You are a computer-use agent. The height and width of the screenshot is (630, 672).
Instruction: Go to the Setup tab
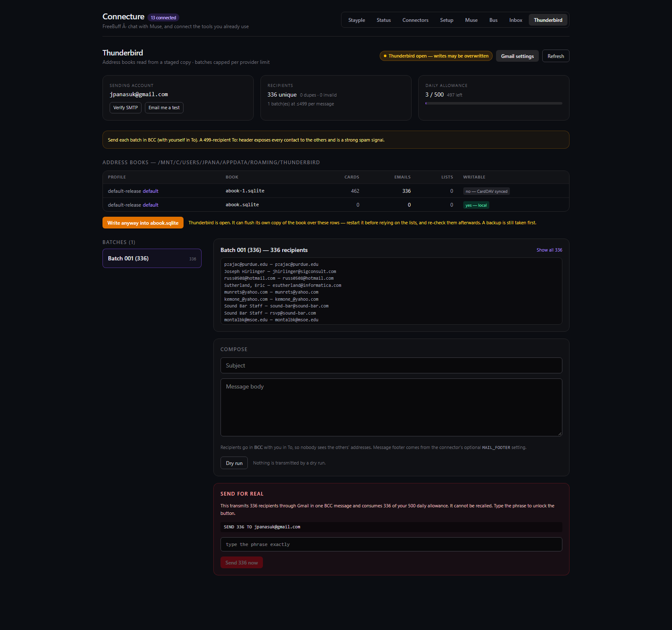pyautogui.click(x=446, y=20)
